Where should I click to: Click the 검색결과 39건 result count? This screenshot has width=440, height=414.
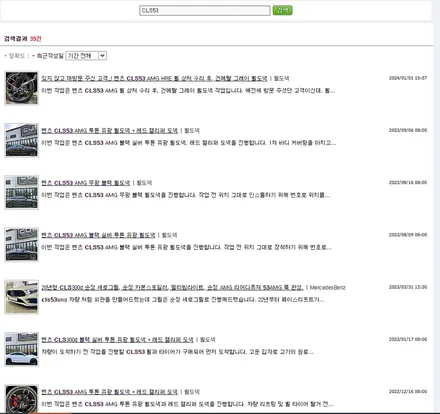(x=23, y=39)
